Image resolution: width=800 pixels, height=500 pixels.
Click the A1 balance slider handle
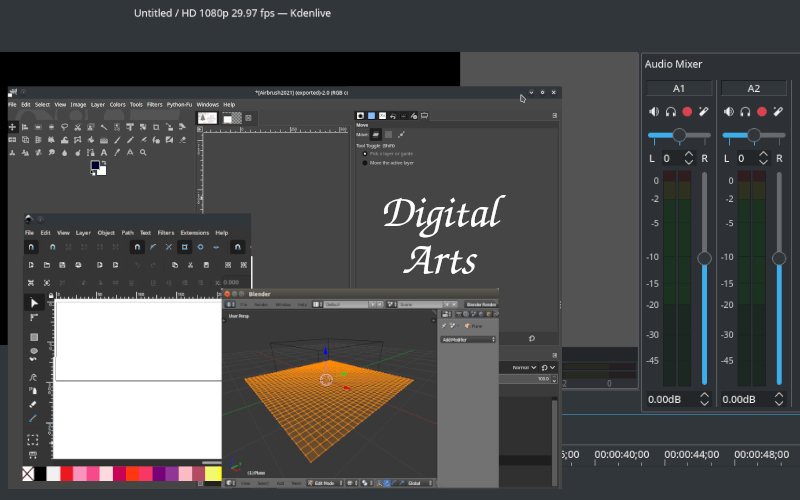679,135
